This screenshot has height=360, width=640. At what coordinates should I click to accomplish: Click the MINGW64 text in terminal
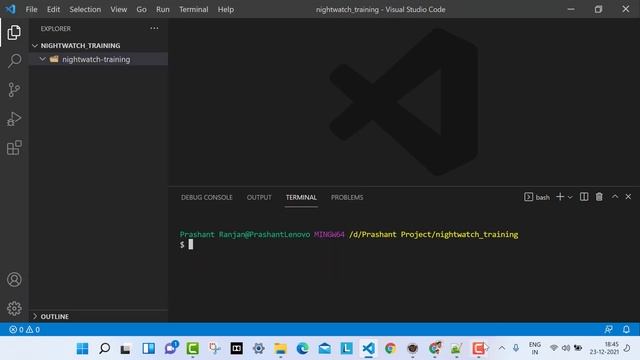pos(329,234)
